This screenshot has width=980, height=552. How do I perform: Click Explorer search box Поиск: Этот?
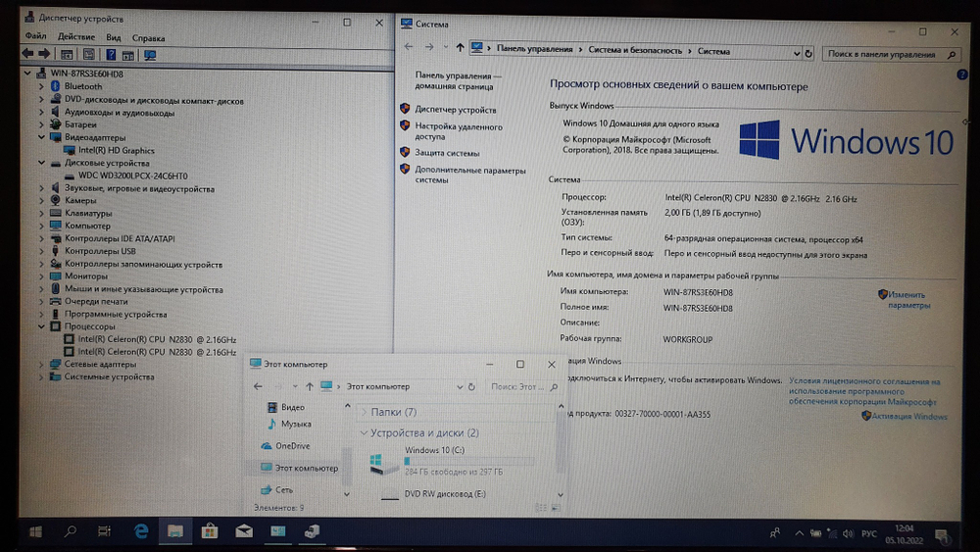(524, 387)
